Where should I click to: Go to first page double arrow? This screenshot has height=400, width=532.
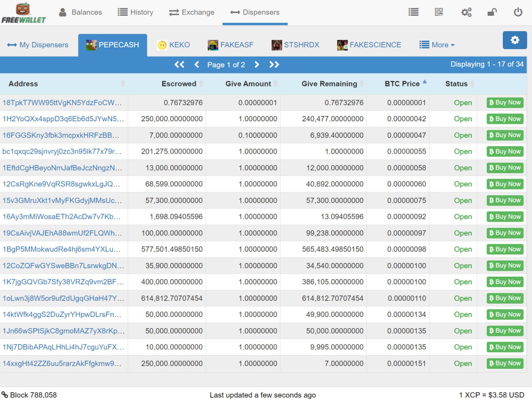pos(179,64)
